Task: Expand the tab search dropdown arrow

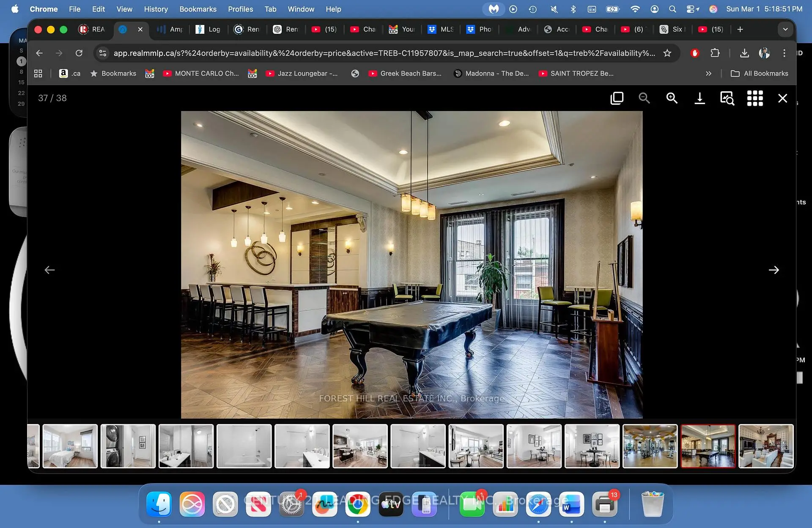Action: pos(785,29)
